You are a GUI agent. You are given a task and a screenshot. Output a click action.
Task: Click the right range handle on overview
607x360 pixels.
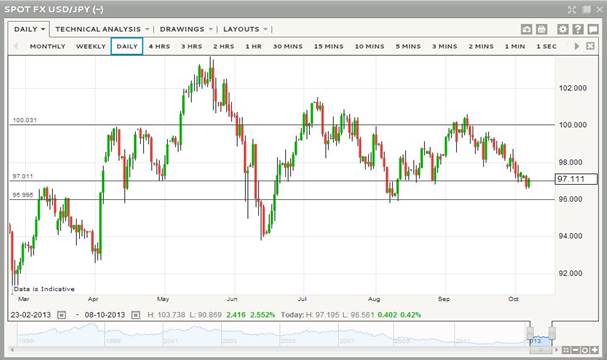click(x=552, y=332)
